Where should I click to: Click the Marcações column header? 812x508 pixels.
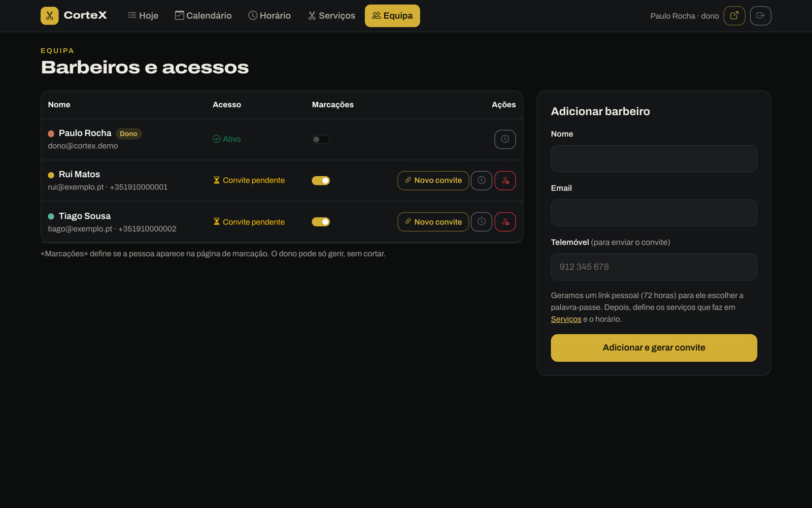click(x=332, y=105)
